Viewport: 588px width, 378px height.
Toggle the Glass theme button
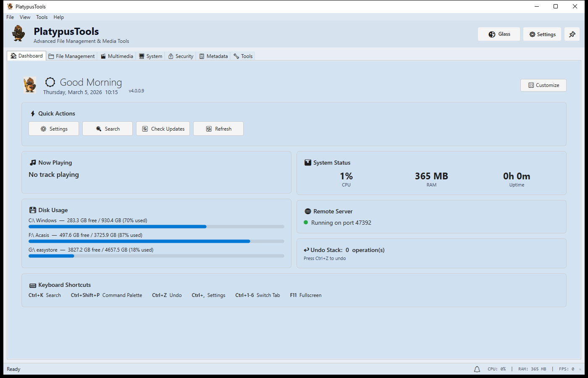click(x=499, y=34)
